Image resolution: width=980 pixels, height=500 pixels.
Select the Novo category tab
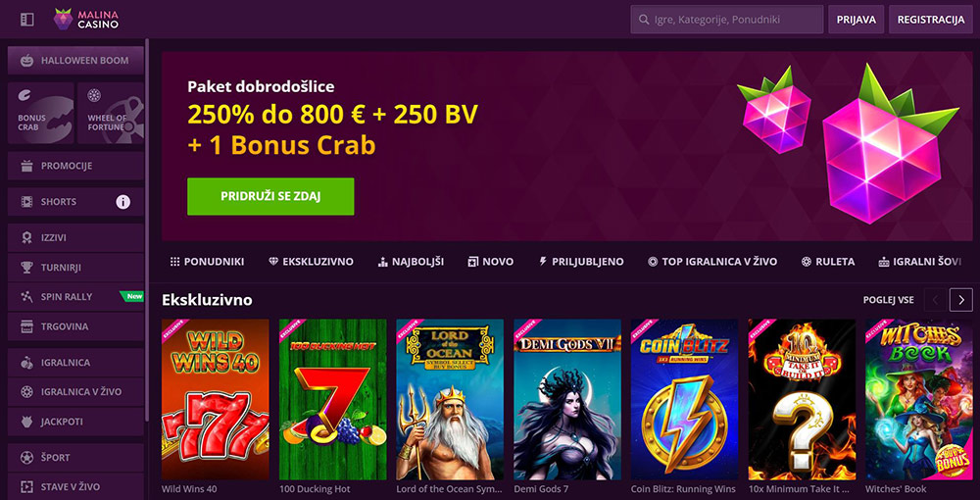(x=491, y=262)
